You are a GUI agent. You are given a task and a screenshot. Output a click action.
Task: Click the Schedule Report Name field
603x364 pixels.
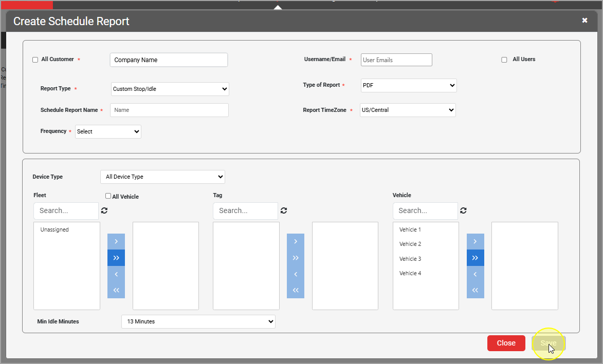[x=169, y=110]
